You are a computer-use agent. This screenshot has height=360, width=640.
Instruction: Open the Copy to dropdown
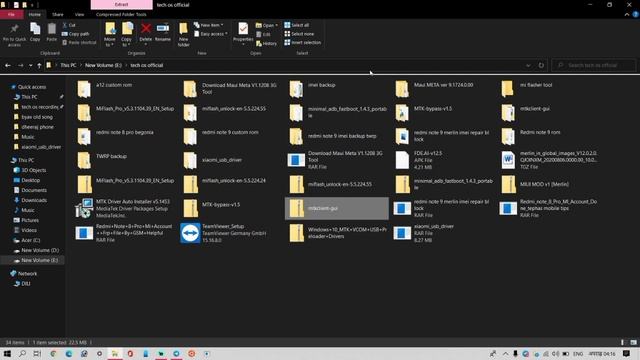[127, 34]
